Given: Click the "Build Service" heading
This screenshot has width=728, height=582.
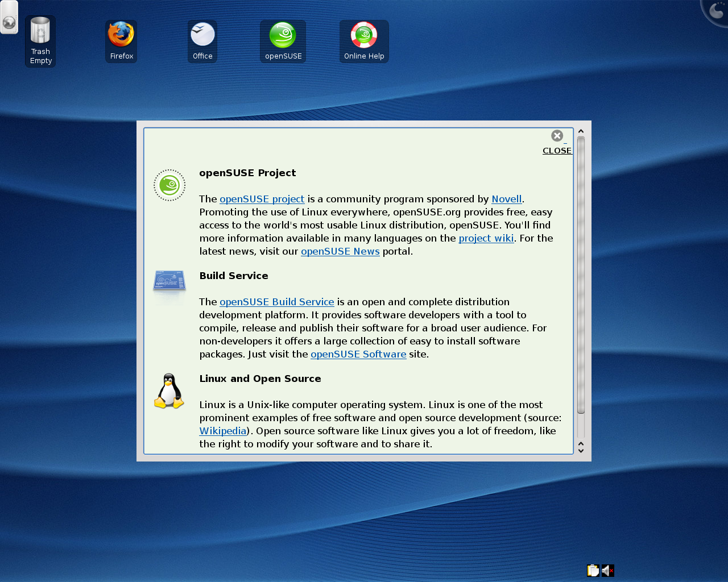Looking at the screenshot, I should [x=234, y=276].
